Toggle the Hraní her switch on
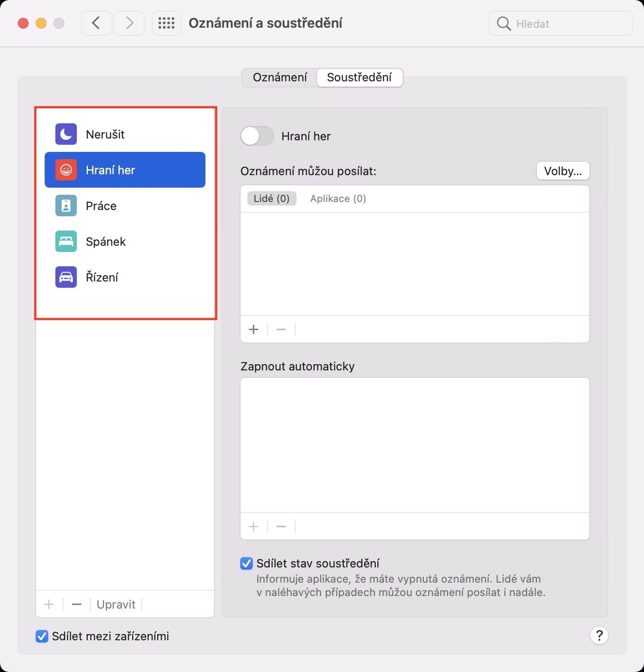This screenshot has height=672, width=644. tap(257, 136)
